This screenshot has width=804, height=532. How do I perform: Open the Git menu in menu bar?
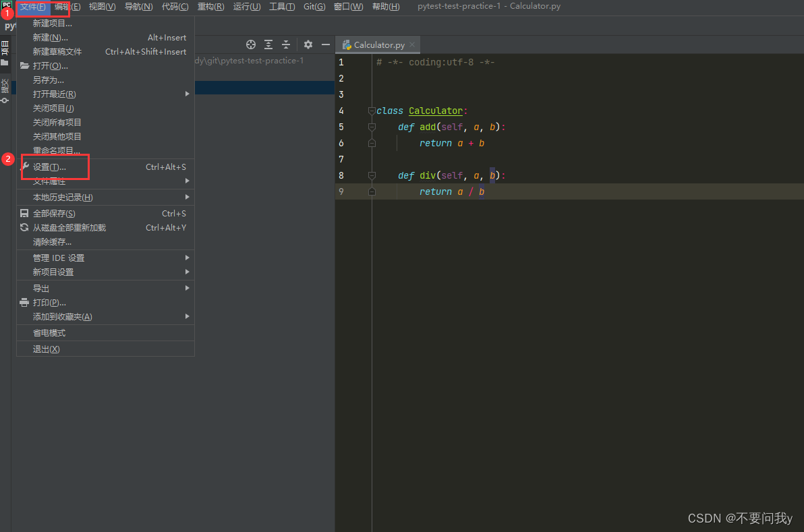(314, 7)
